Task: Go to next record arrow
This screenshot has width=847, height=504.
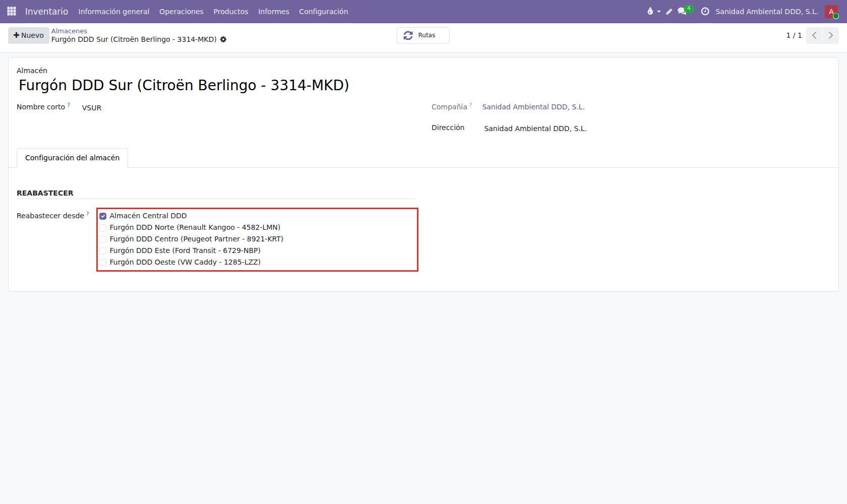Action: (x=830, y=35)
